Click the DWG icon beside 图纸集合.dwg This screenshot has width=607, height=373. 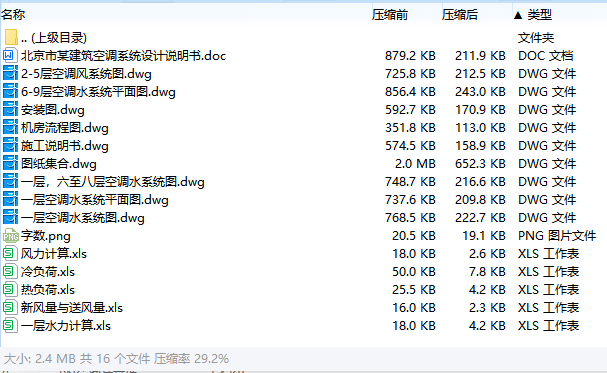(10, 164)
